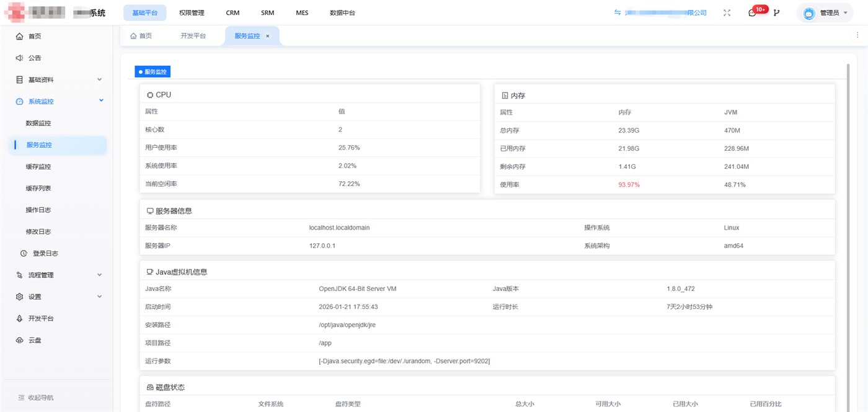Image resolution: width=868 pixels, height=412 pixels.
Task: Open 云盘 cloud drive in sidebar
Action: (x=35, y=341)
